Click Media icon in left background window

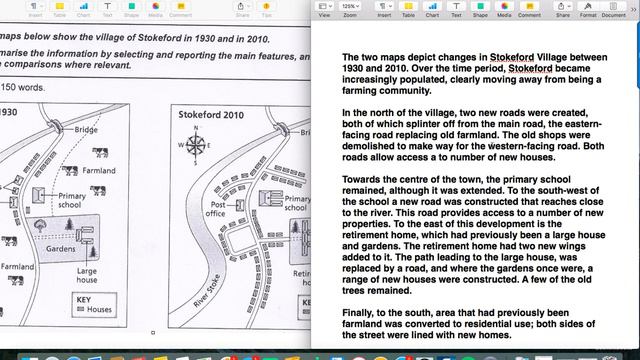(156, 9)
